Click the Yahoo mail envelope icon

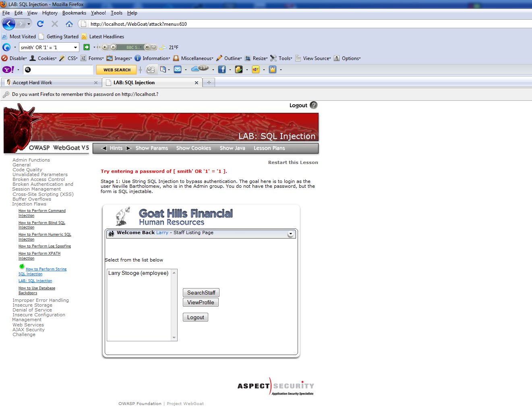(x=178, y=69)
